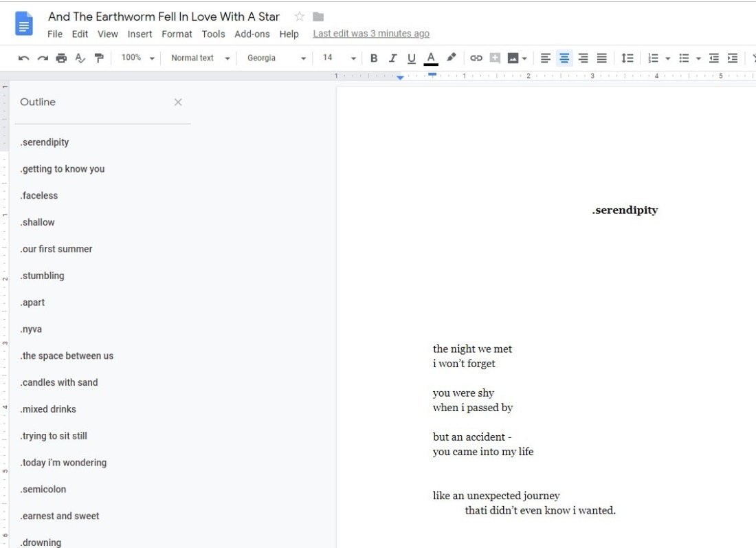Click the Google Docs home icon
756x548 pixels.
(24, 24)
